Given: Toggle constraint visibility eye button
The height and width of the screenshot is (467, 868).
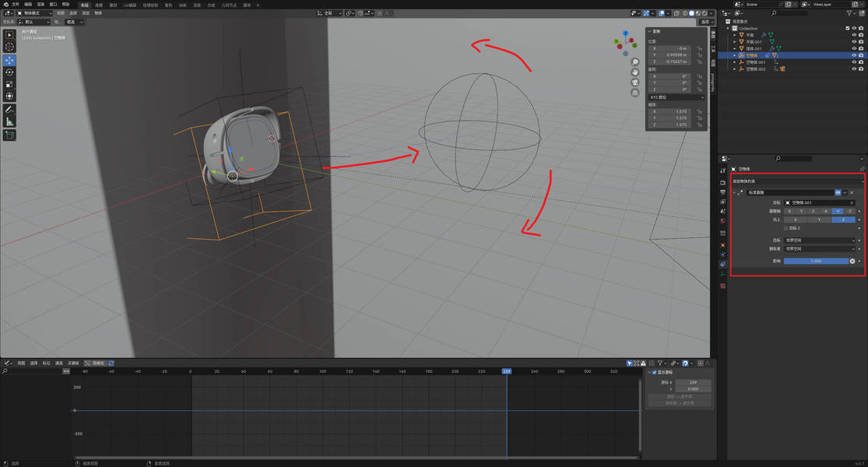Looking at the screenshot, I should coord(838,192).
